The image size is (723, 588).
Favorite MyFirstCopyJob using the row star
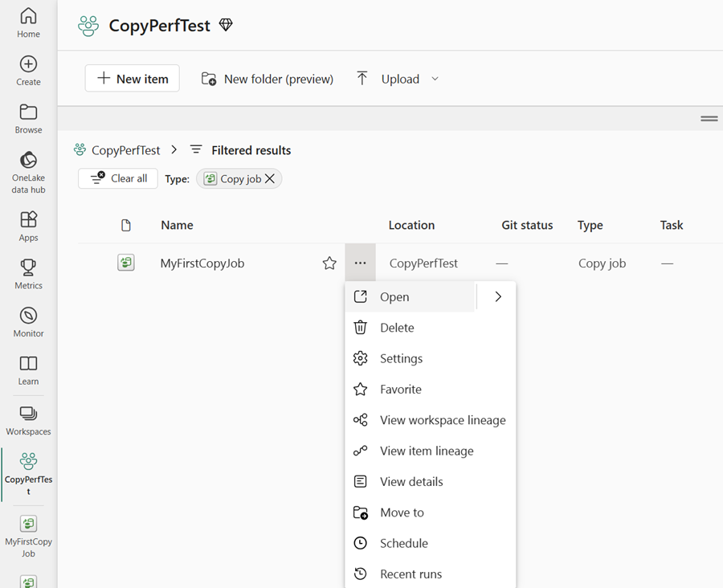pos(329,263)
